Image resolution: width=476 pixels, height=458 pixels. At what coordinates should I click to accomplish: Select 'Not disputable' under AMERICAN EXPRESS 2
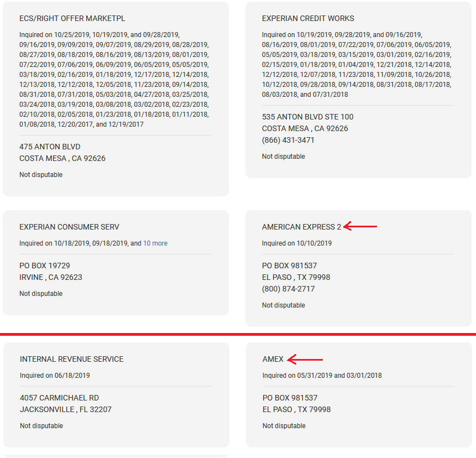(284, 305)
